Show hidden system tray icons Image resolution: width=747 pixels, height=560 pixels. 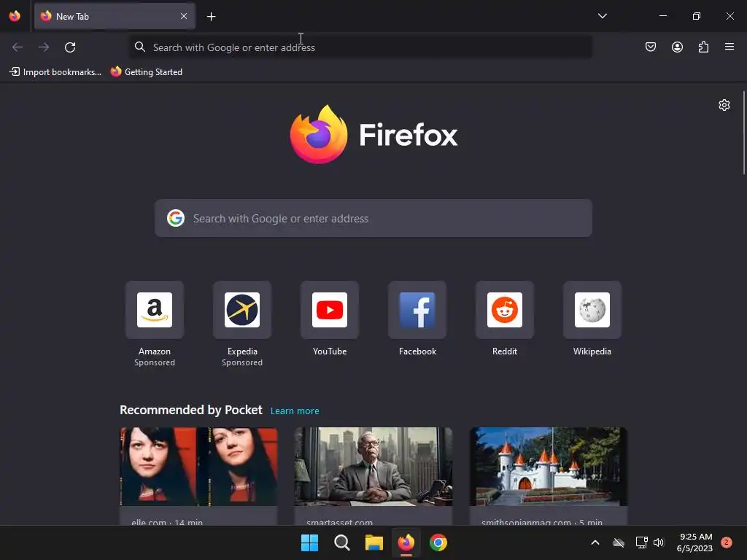click(595, 542)
